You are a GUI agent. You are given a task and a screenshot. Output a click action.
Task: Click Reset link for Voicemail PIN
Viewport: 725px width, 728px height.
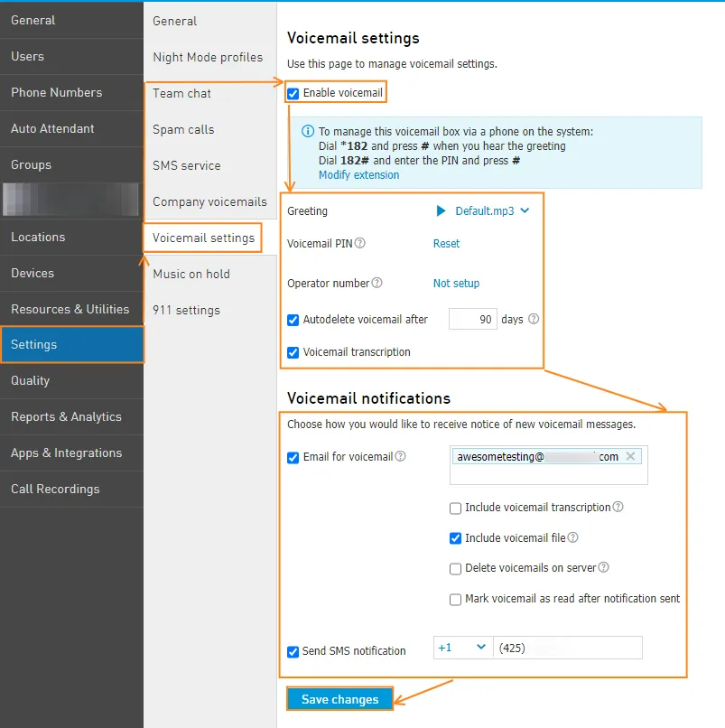446,244
